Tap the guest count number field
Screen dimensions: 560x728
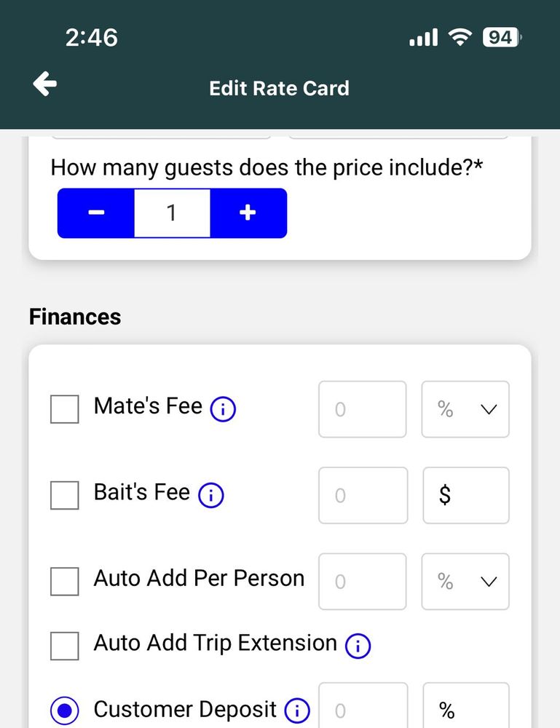(x=172, y=213)
